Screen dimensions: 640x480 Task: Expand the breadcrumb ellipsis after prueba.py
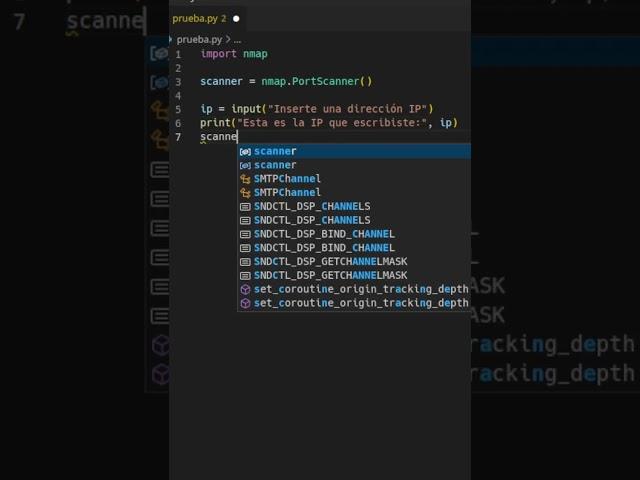237,38
